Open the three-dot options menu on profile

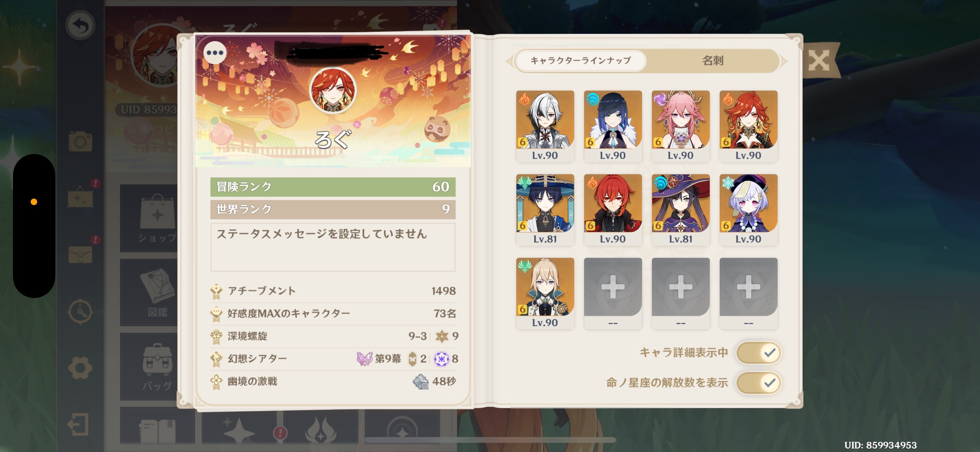(215, 53)
